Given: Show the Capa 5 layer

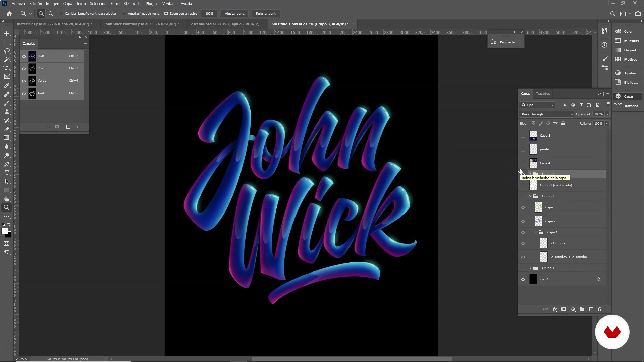Looking at the screenshot, I should tap(523, 136).
